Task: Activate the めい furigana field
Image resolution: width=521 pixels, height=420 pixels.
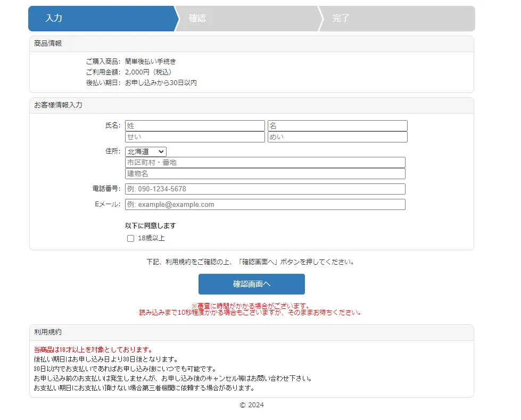Action: point(337,137)
